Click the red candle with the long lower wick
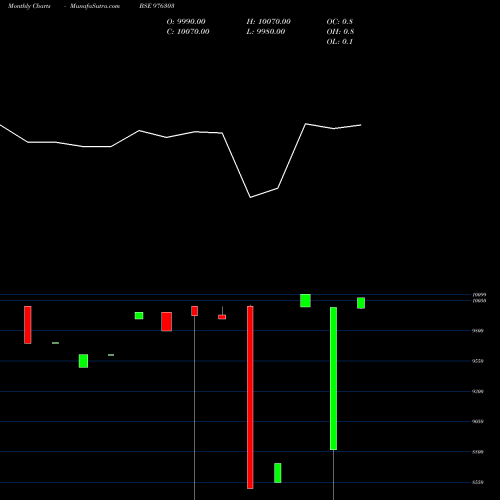The height and width of the screenshot is (500, 500). tap(194, 311)
